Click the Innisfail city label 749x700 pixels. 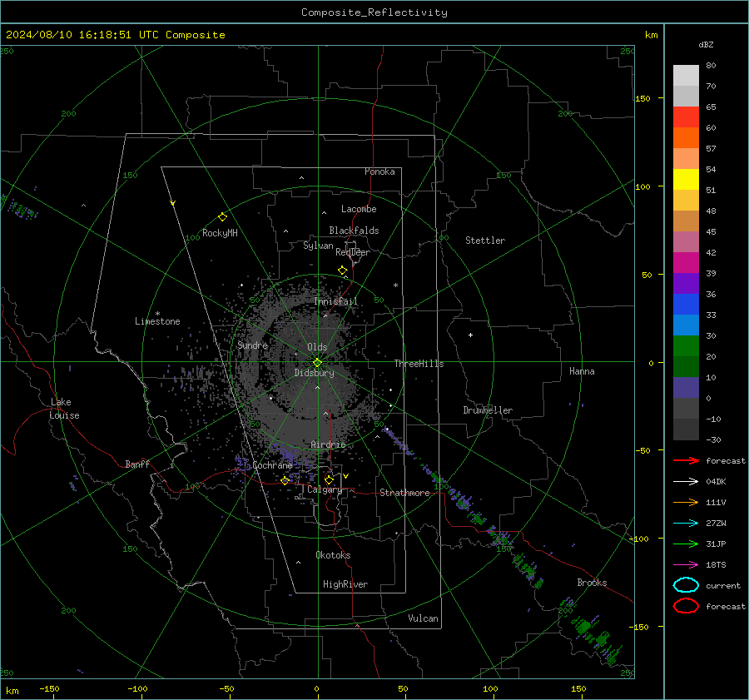(336, 301)
